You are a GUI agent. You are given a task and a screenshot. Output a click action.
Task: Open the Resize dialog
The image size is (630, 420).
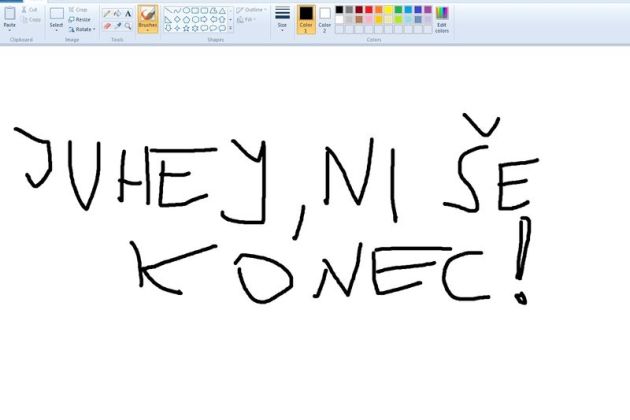[x=80, y=19]
